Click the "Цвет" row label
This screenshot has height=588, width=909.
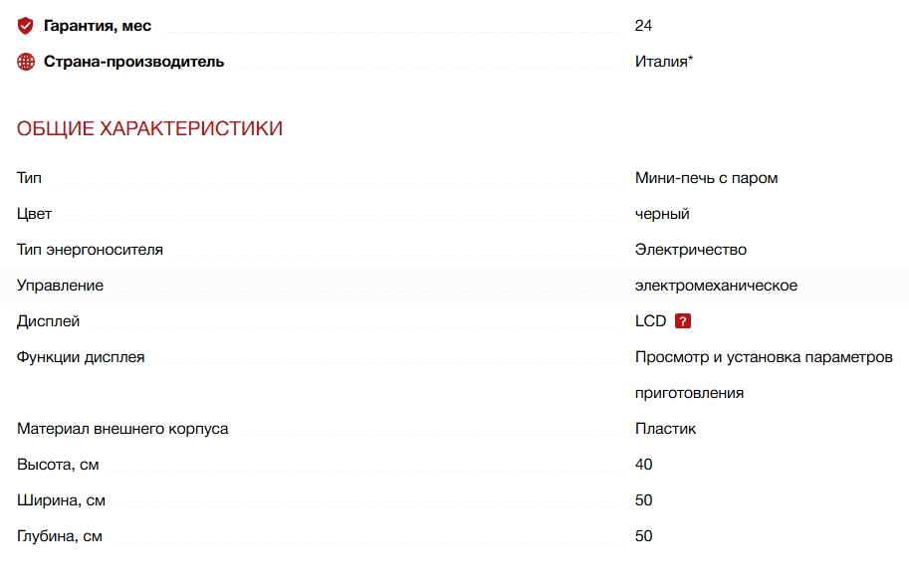click(34, 214)
